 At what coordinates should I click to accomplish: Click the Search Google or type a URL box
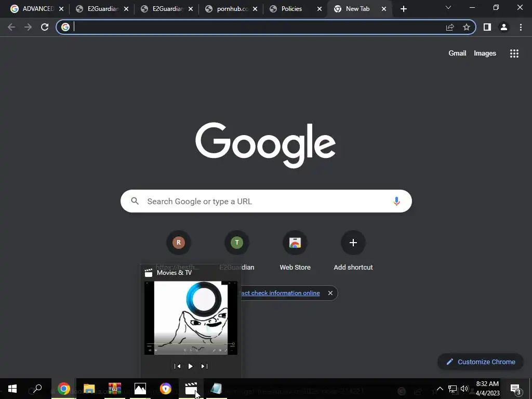click(266, 201)
